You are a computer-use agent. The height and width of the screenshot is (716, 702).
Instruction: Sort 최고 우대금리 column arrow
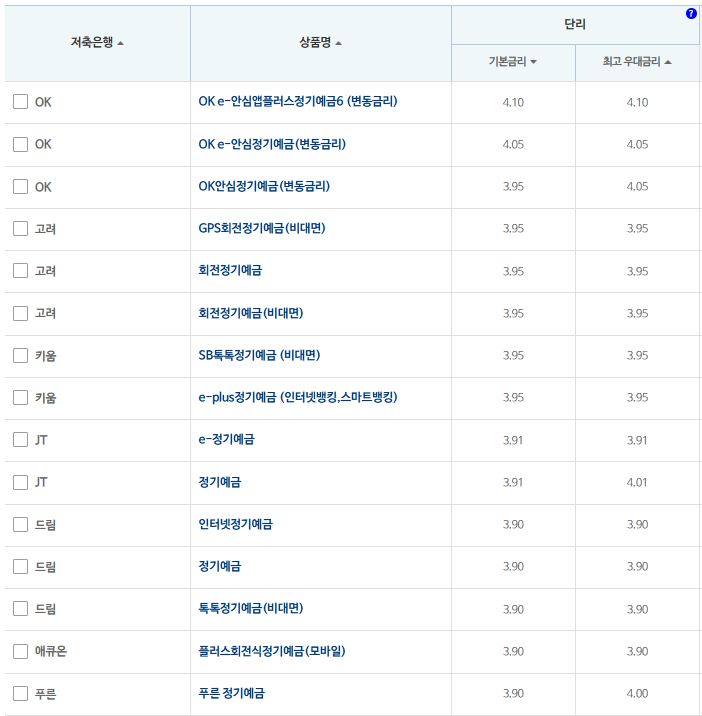click(668, 62)
